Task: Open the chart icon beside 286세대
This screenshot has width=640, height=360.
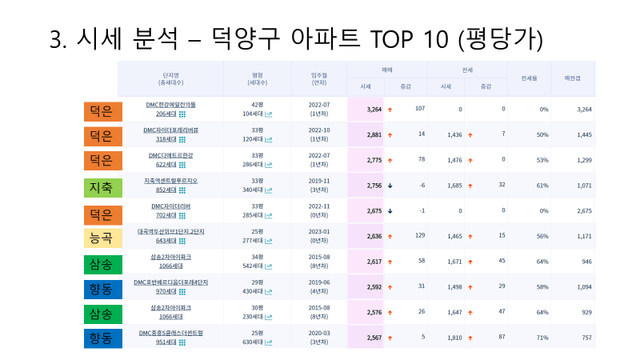Action: tap(268, 165)
